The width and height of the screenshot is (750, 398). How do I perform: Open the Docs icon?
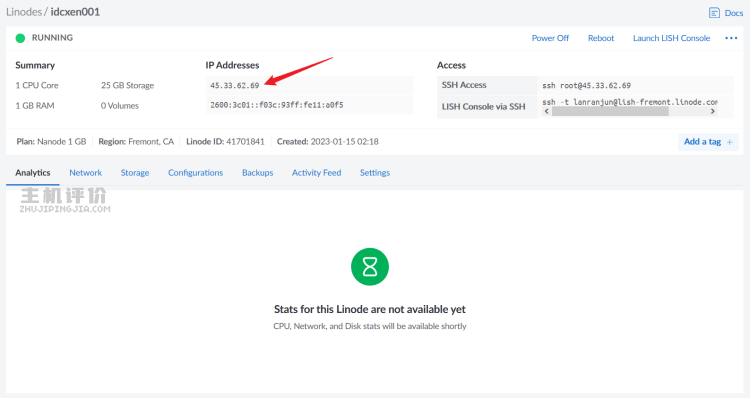point(714,13)
